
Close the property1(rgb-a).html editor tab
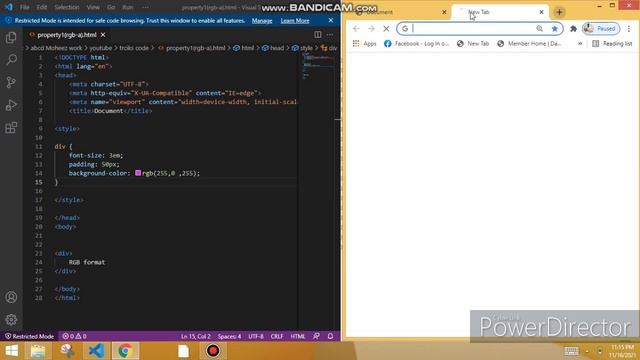(103, 35)
